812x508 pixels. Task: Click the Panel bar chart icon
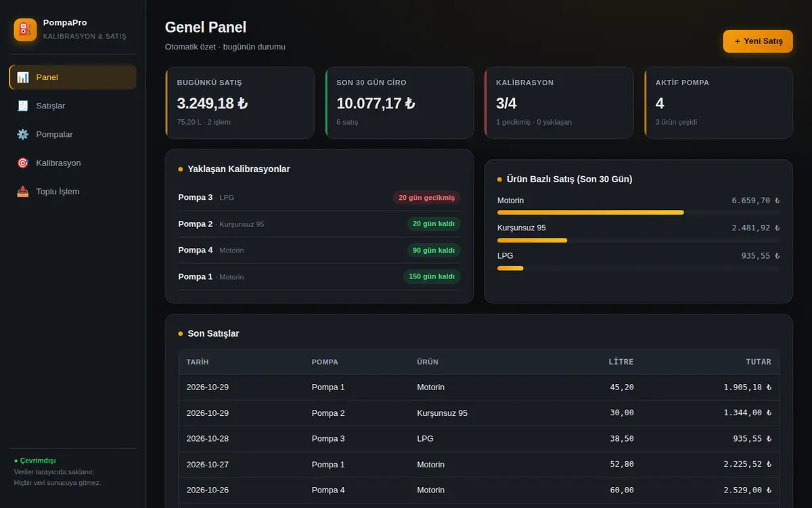[x=23, y=77]
